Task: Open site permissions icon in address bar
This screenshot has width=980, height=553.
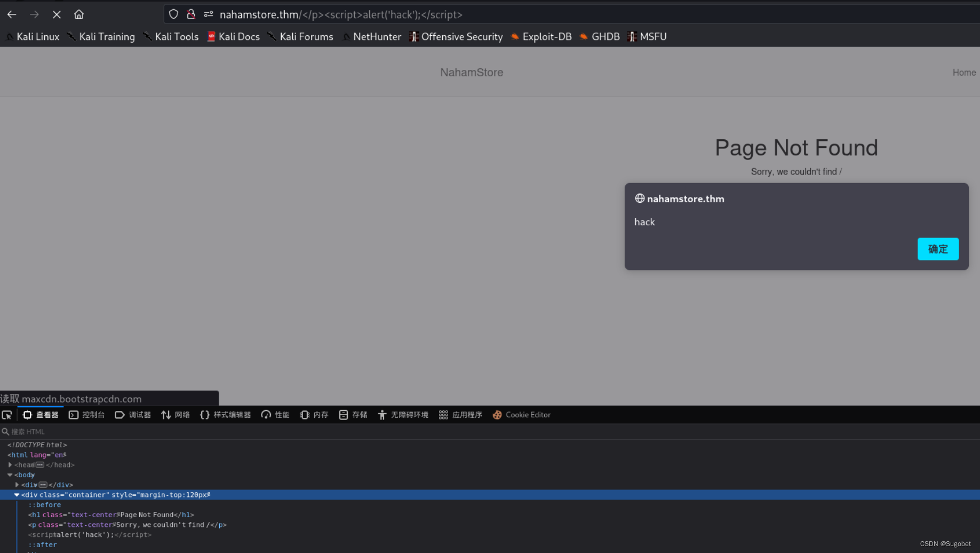Action: tap(209, 14)
